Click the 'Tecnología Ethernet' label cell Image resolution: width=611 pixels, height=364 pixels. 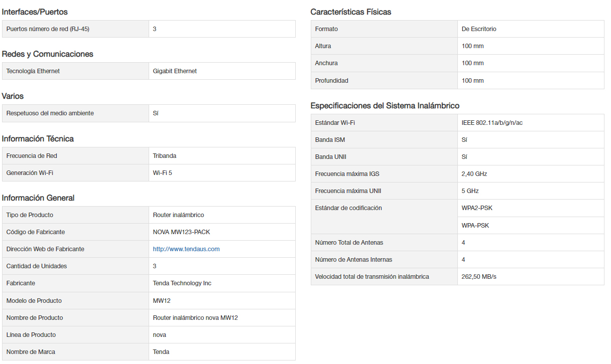pyautogui.click(x=75, y=71)
